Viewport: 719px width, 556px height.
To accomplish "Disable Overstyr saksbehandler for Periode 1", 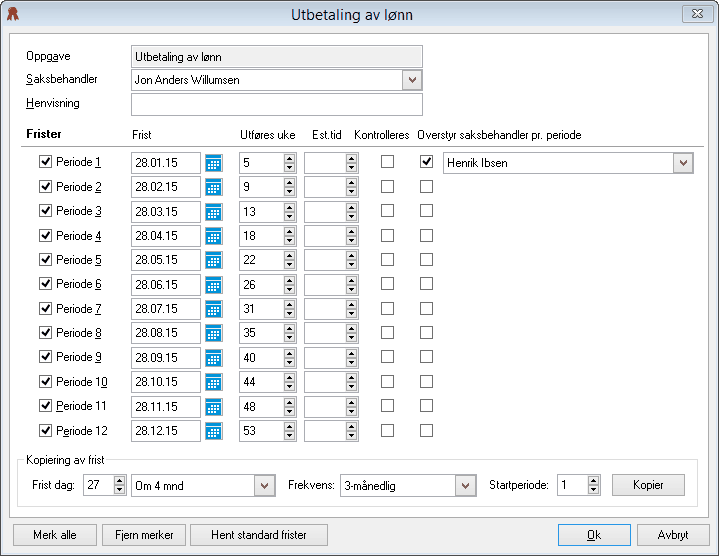I will click(x=426, y=161).
